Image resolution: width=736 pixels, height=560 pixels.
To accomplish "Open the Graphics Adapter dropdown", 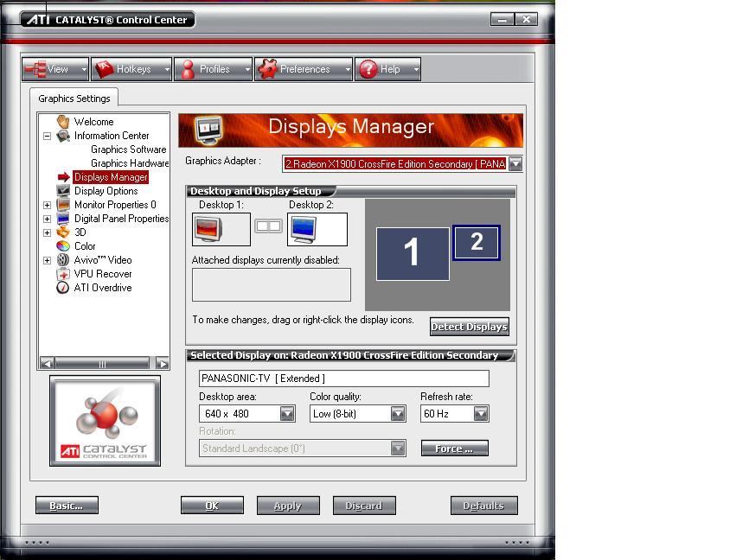I will [515, 163].
